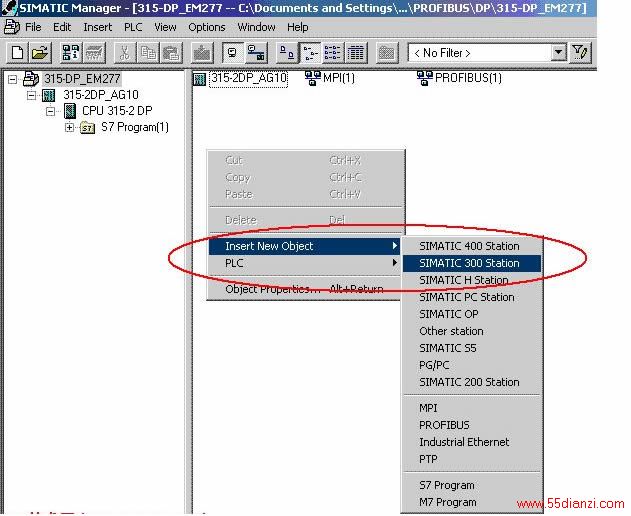Screen dimensions: 631x516
Task: Choose M7 Program in submenu
Action: tap(472, 502)
